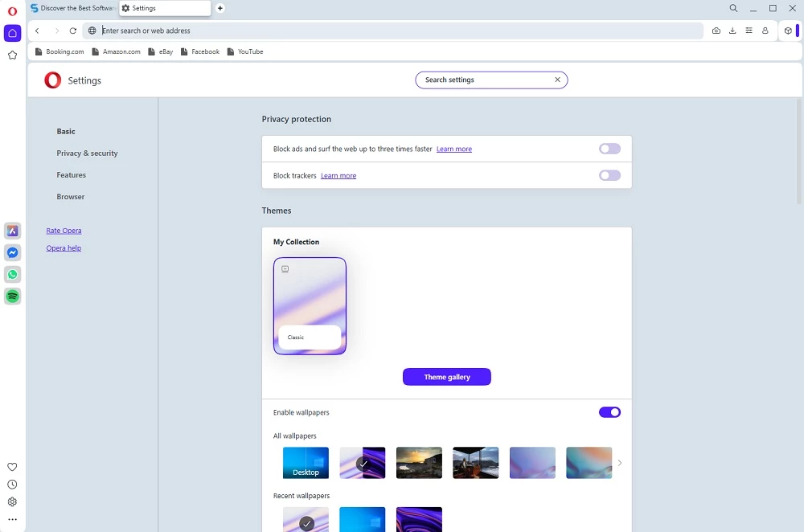Open the Easy Setup menu icon
This screenshot has height=532, width=804.
[749, 31]
